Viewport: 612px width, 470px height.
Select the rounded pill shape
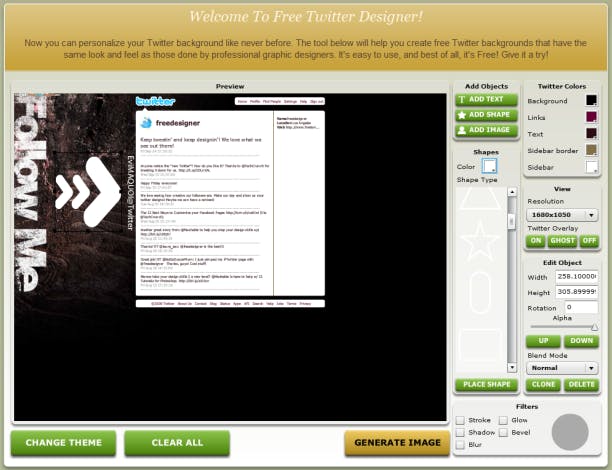pos(480,292)
